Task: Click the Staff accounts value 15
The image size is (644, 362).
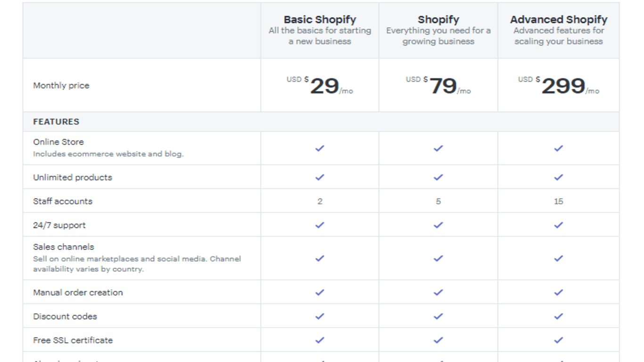Action: [558, 201]
